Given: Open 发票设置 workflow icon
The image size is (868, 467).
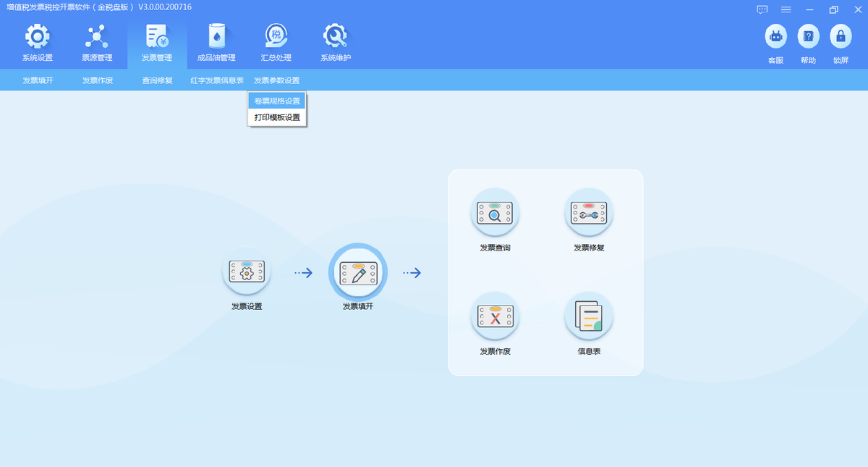Looking at the screenshot, I should (x=247, y=272).
